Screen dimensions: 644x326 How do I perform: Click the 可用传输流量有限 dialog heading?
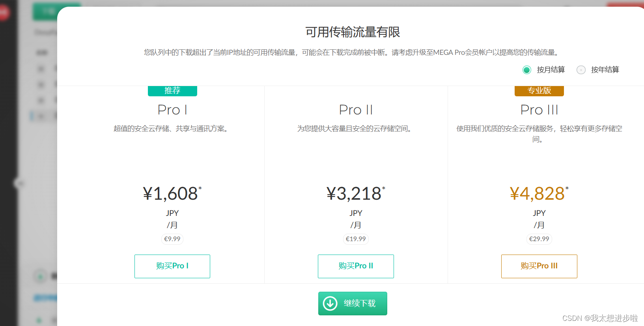click(353, 32)
